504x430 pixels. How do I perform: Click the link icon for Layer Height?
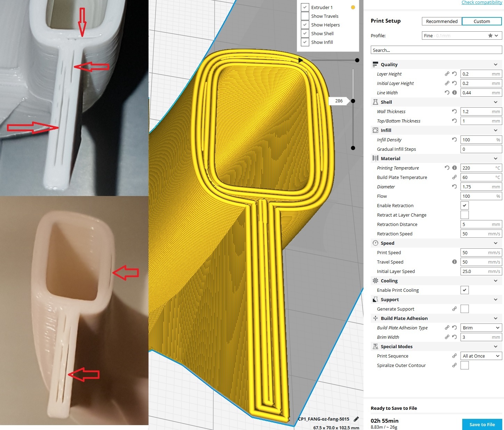click(447, 74)
